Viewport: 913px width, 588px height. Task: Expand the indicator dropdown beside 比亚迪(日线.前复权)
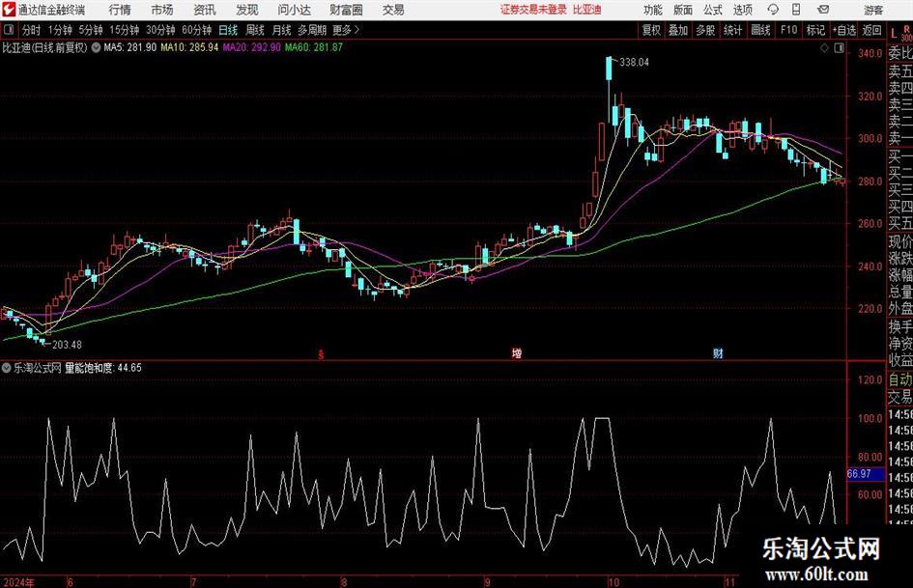96,47
